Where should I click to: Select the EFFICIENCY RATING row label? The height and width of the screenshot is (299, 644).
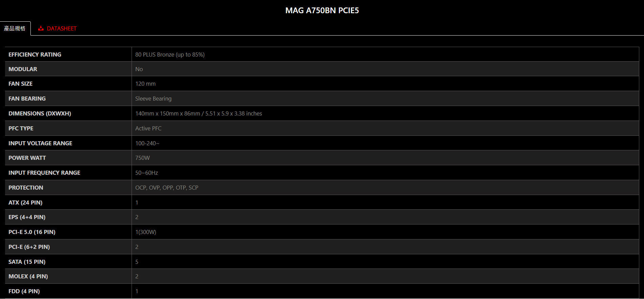tap(35, 55)
